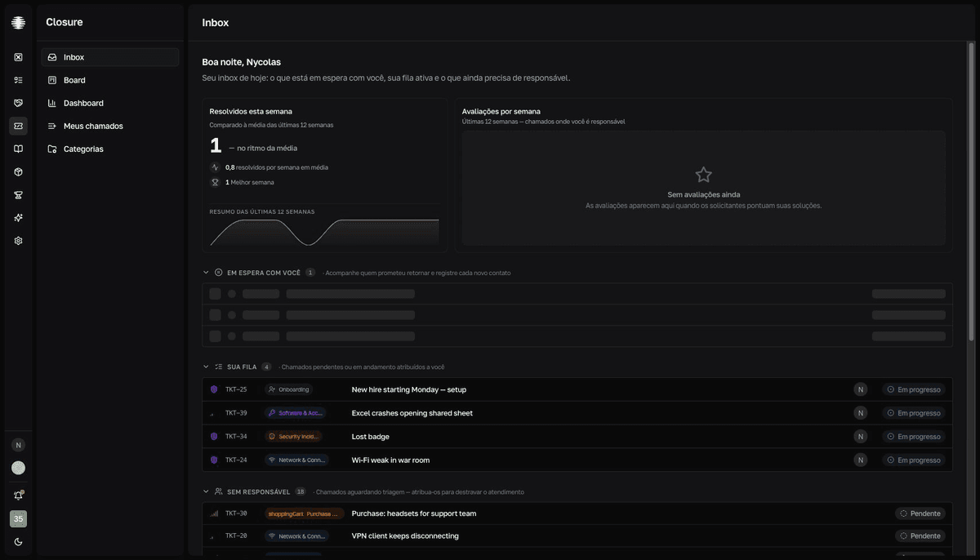This screenshot has height=560, width=980.
Task: Click the Closure logo at the top of the rail
Action: click(18, 23)
